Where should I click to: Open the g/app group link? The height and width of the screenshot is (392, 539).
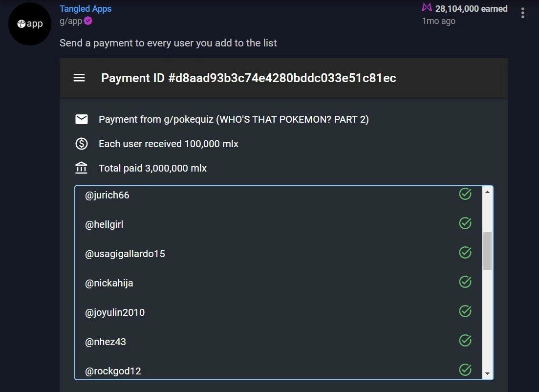click(x=71, y=22)
